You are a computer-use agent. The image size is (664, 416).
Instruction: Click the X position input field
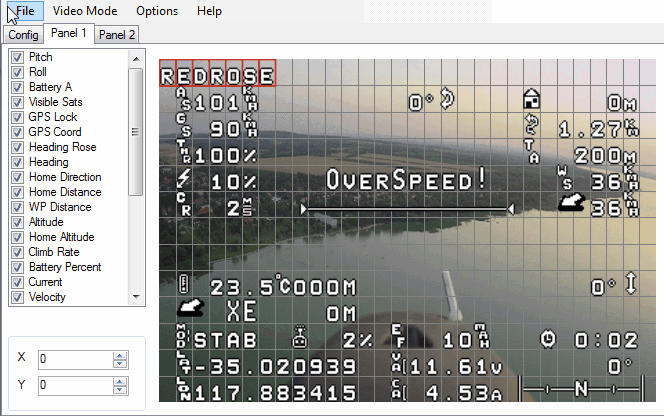[76, 359]
